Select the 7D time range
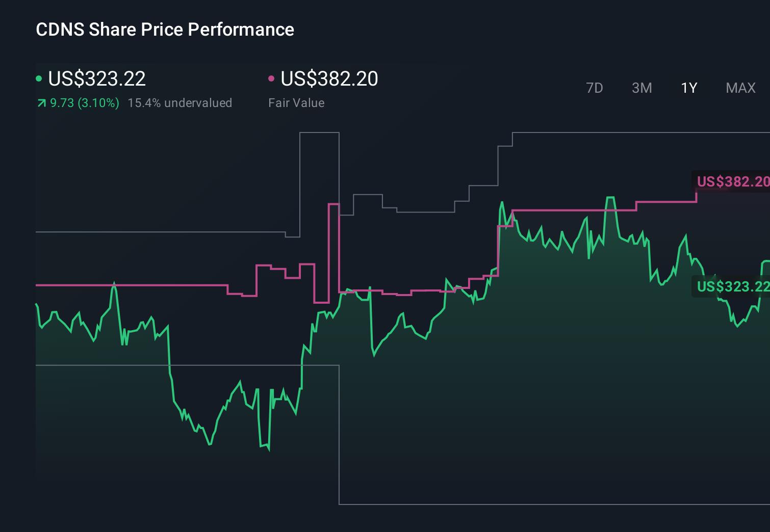The height and width of the screenshot is (532, 770). [594, 88]
